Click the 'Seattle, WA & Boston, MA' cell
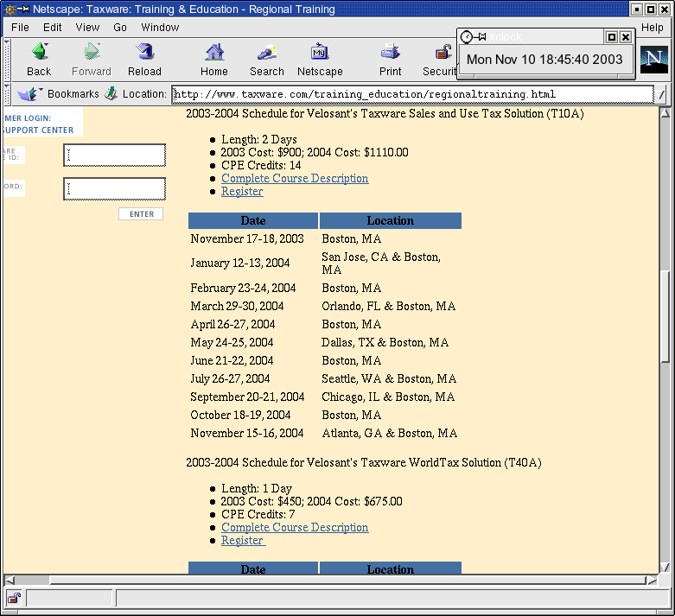The width and height of the screenshot is (675, 616). (x=389, y=378)
